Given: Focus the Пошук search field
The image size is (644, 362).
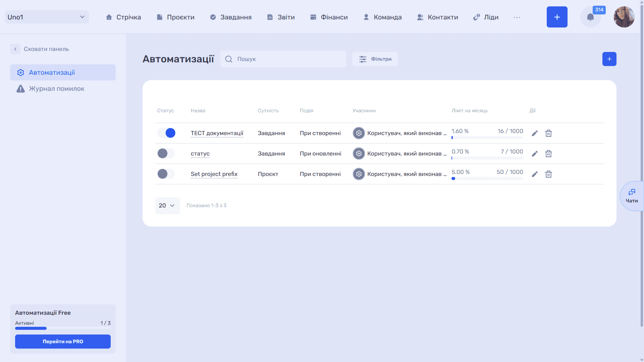Looking at the screenshot, I should click(283, 59).
